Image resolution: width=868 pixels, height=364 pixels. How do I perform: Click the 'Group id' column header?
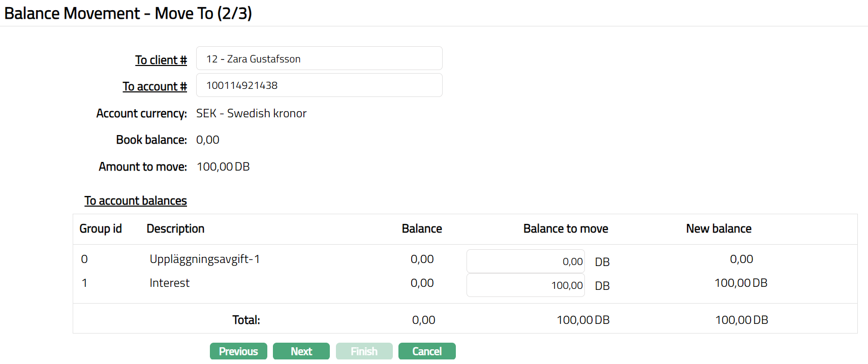pos(101,228)
